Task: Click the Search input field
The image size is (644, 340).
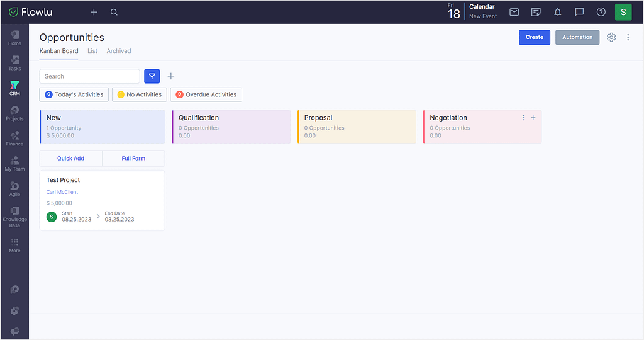Action: click(x=89, y=76)
